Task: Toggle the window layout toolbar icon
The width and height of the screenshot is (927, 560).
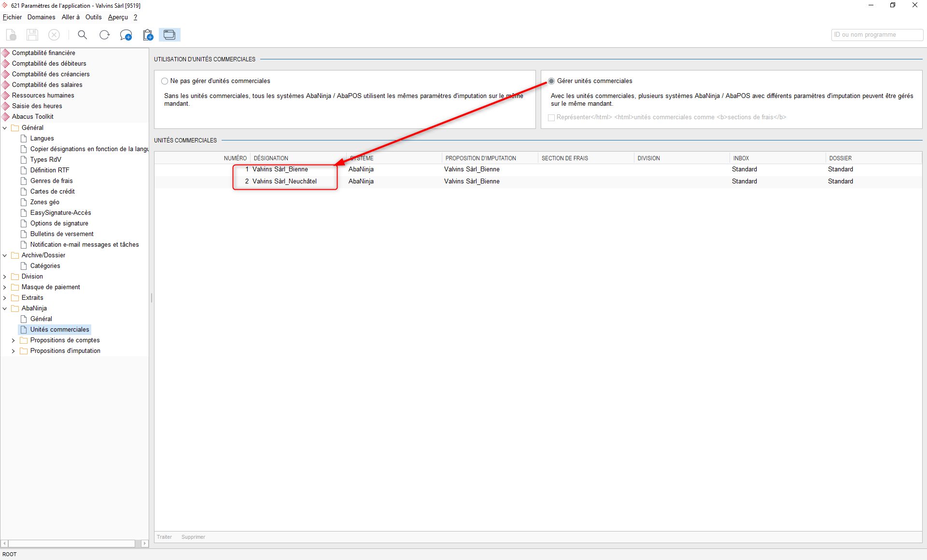Action: coord(169,35)
